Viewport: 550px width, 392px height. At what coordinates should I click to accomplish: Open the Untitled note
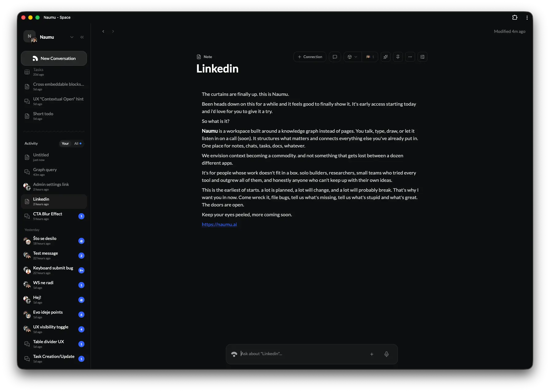(x=54, y=157)
